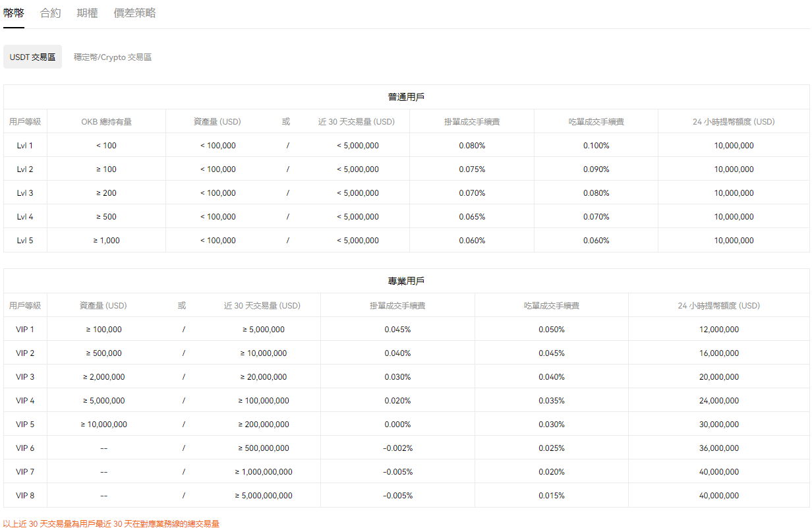812x530 pixels.
Task: Click maker fee 0.065% in Lvl 4
Action: 472,217
